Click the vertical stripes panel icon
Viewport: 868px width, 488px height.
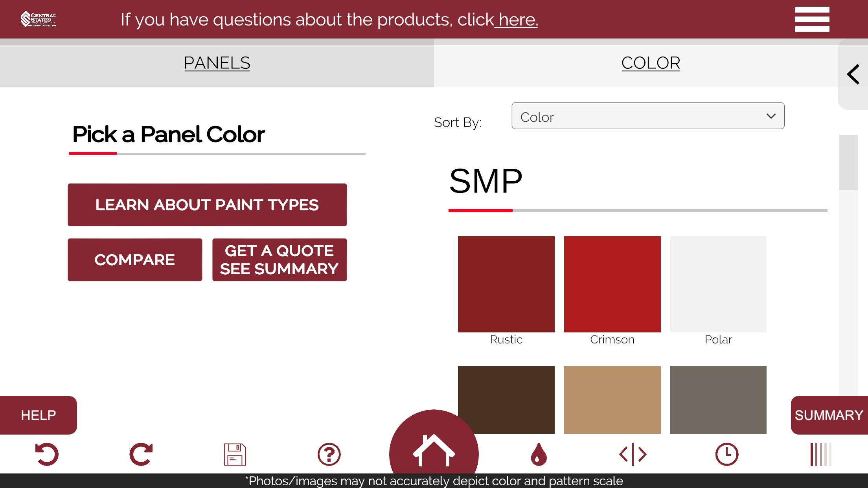(x=821, y=454)
